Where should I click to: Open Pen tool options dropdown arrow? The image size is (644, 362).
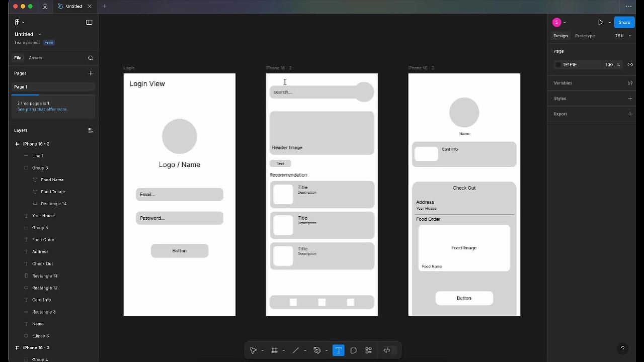coord(326,350)
